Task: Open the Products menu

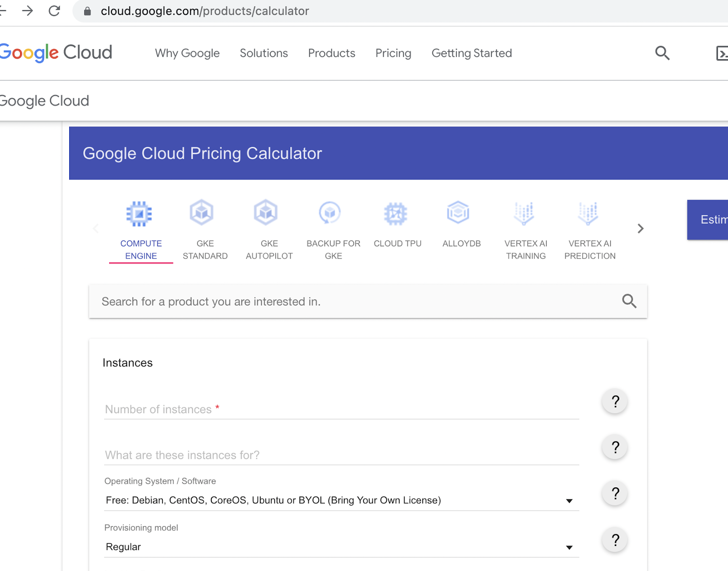Action: point(332,53)
